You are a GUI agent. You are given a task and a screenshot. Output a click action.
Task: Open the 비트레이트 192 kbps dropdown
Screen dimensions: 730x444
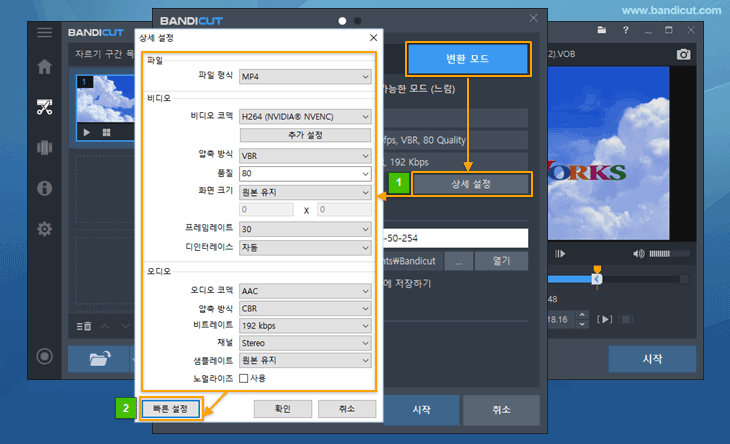(305, 326)
